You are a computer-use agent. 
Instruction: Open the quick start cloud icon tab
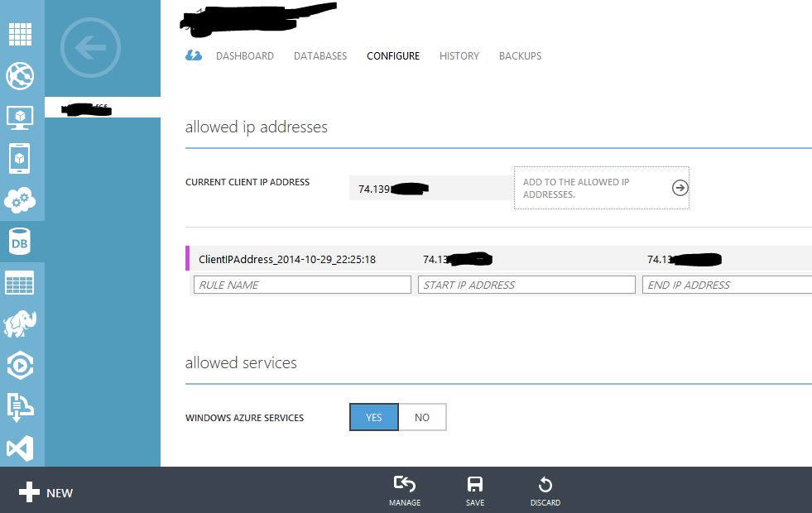click(193, 55)
